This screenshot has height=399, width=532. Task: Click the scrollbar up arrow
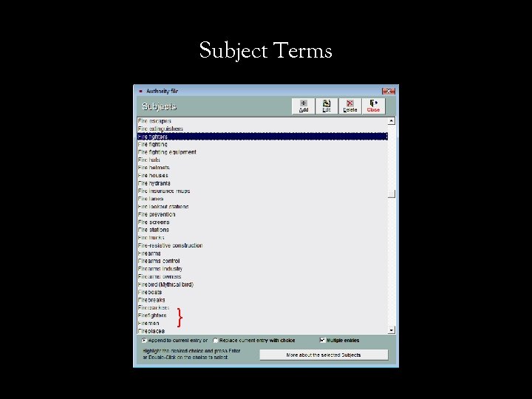click(x=391, y=120)
